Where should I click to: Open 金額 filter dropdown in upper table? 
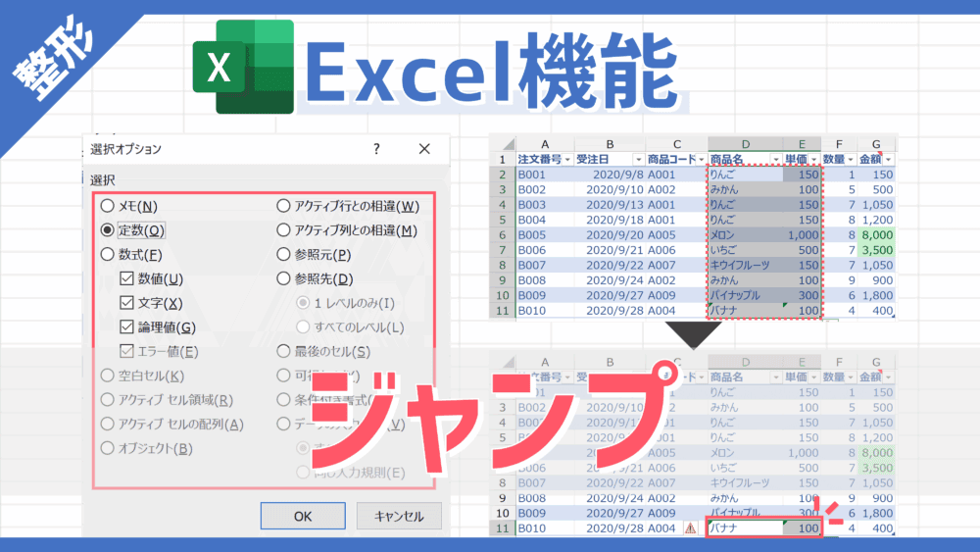coord(888,159)
